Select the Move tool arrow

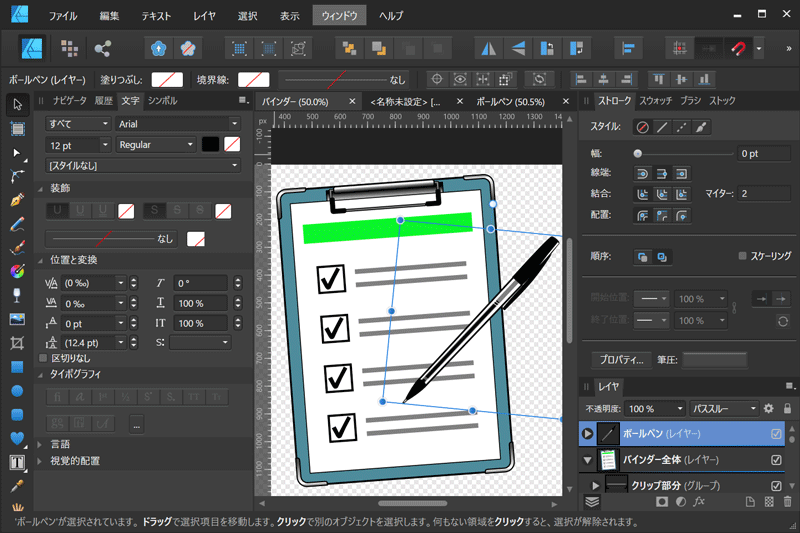pyautogui.click(x=17, y=104)
